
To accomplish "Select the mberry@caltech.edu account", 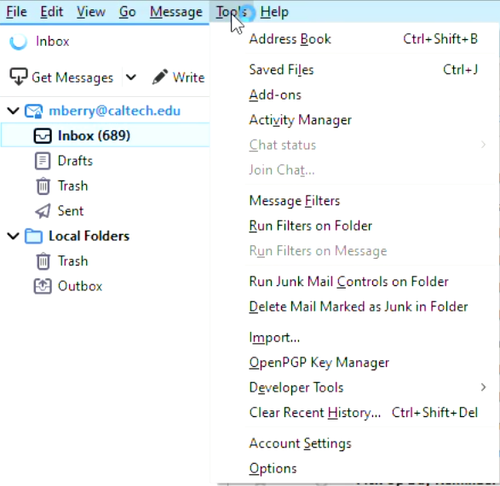I will [115, 111].
